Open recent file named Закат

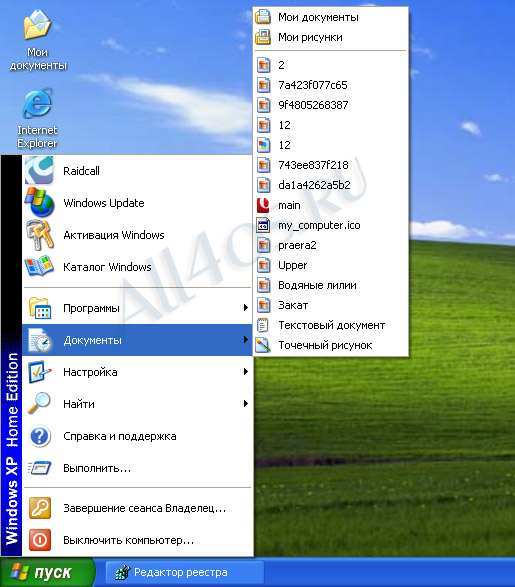(330, 305)
